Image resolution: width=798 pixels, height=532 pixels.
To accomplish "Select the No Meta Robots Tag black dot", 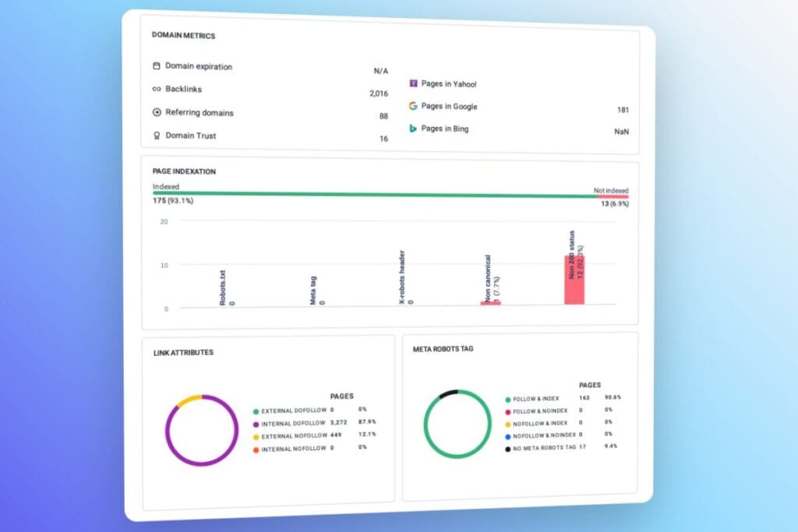I will [x=508, y=449].
